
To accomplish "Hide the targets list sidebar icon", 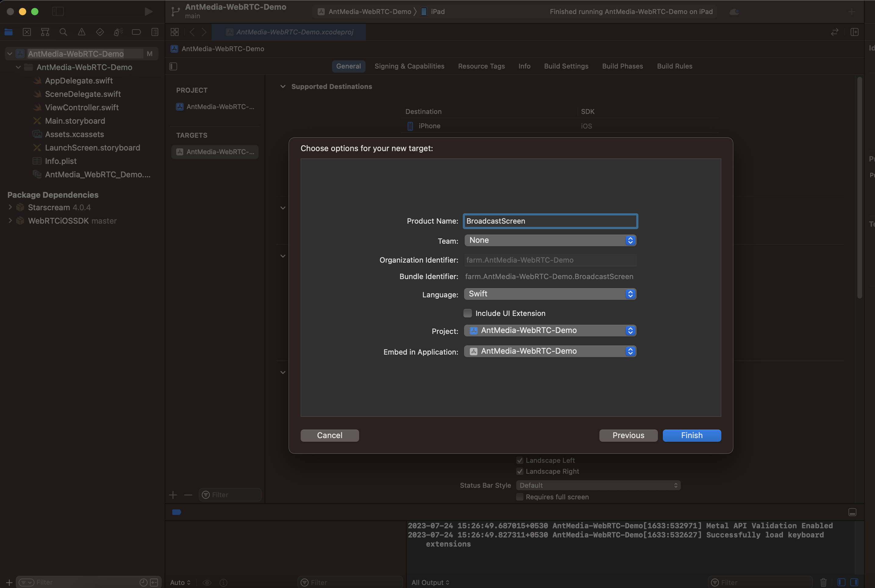I will (173, 66).
